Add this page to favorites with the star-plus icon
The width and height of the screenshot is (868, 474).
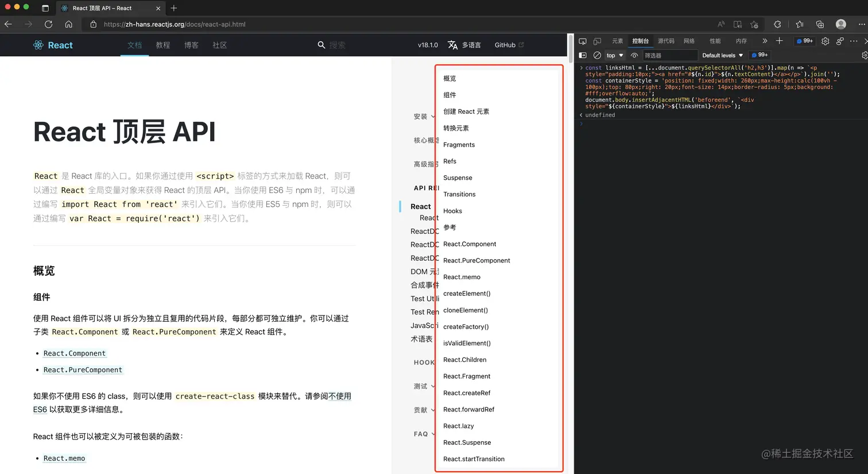[x=754, y=24]
